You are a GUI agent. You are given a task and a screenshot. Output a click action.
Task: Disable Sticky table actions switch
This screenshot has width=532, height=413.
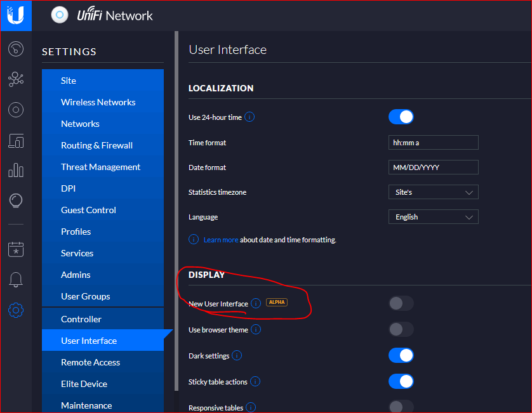coord(401,381)
